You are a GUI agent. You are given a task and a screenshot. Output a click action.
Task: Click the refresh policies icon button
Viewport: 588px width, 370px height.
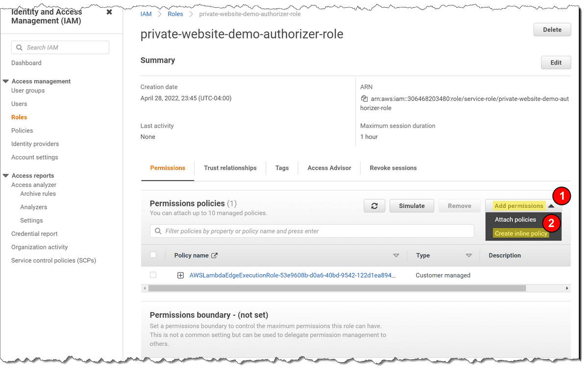(374, 206)
